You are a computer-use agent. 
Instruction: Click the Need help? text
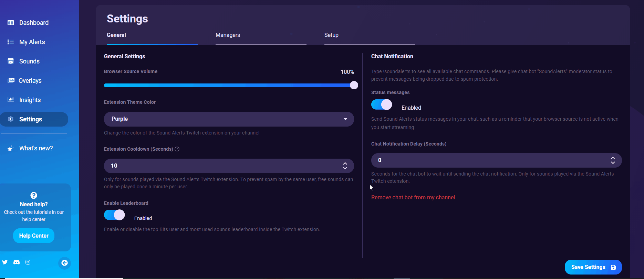[34, 205]
